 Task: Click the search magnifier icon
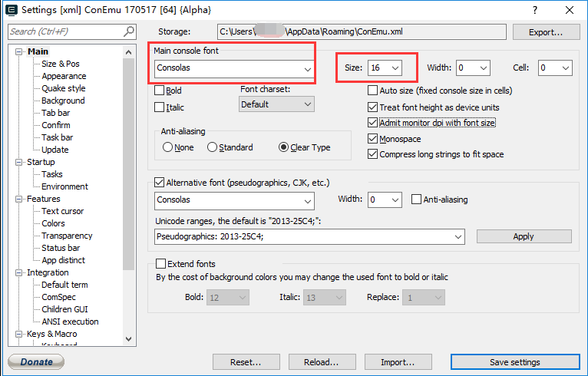(129, 31)
